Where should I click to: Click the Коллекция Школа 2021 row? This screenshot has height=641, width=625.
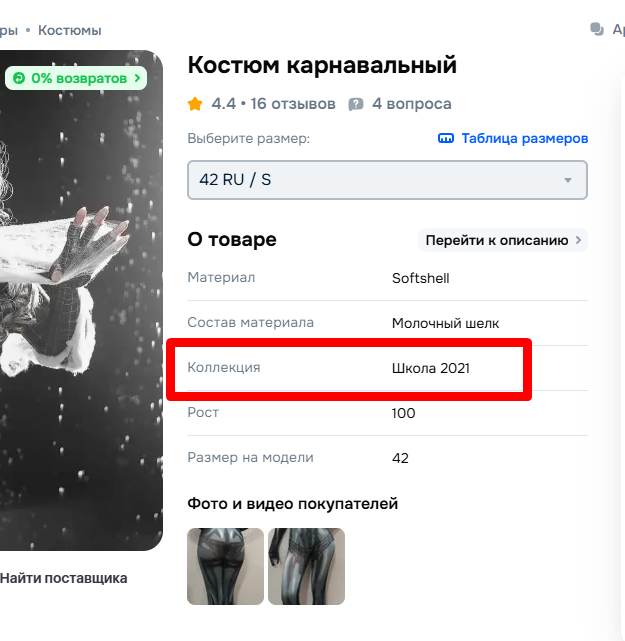point(387,368)
